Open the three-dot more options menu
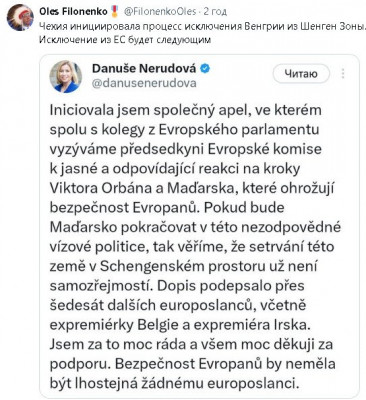366x400 pixels. [343, 74]
